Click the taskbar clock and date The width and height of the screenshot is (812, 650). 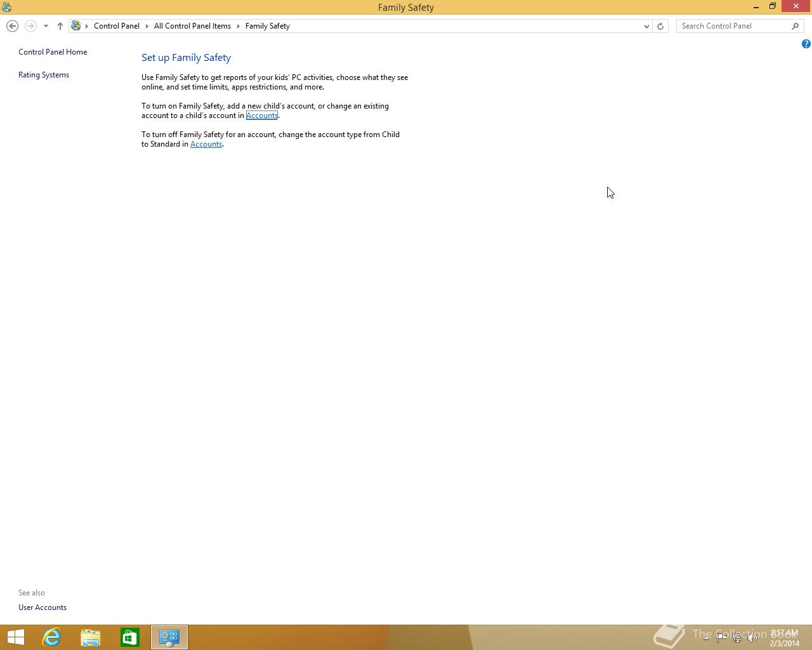coord(785,638)
